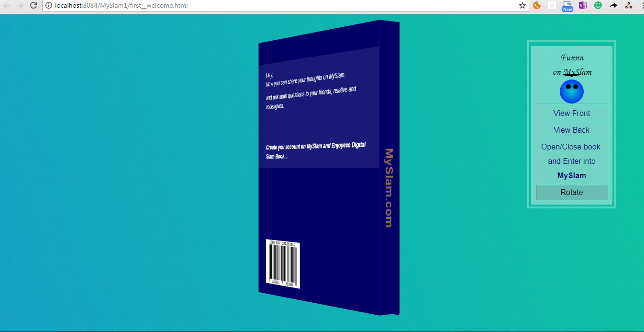The height and width of the screenshot is (332, 644).
Task: Click the Funnn on MySlam heading
Action: tap(572, 65)
